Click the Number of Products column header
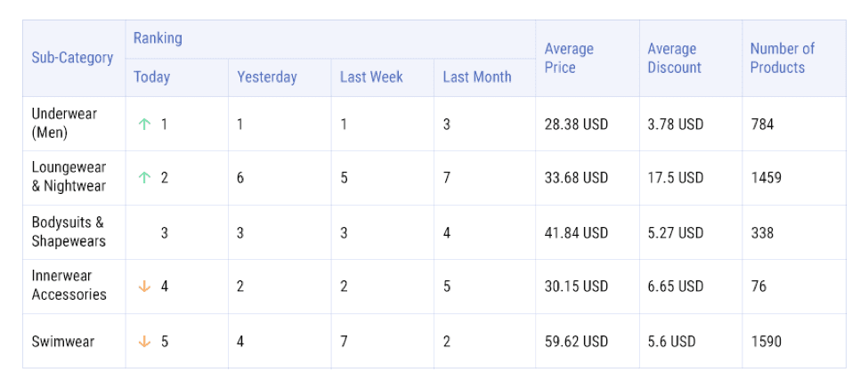 (x=782, y=58)
